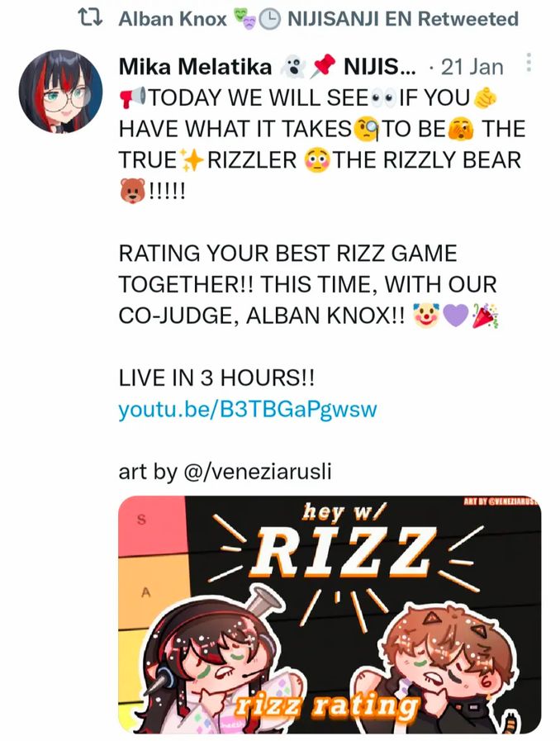Open the youtu.be/B3TBGaPgwsw link
The width and height of the screenshot is (560, 741).
(248, 409)
